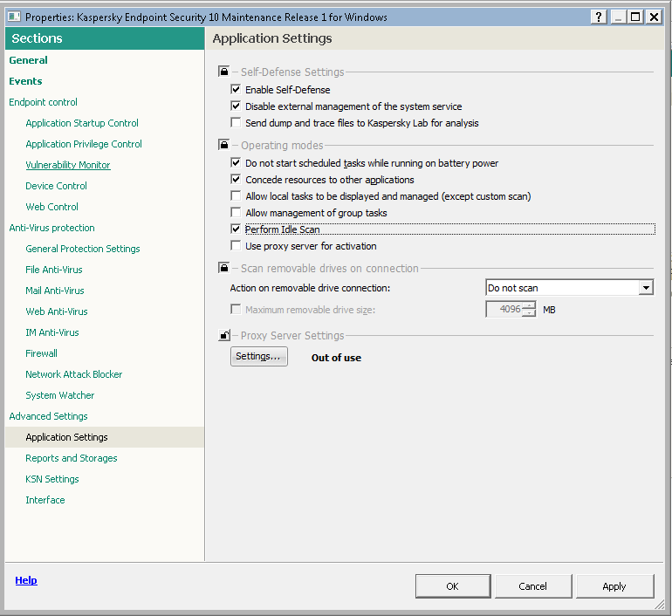Check Maximum removable drive size checkbox
This screenshot has height=616, width=672.
click(236, 309)
